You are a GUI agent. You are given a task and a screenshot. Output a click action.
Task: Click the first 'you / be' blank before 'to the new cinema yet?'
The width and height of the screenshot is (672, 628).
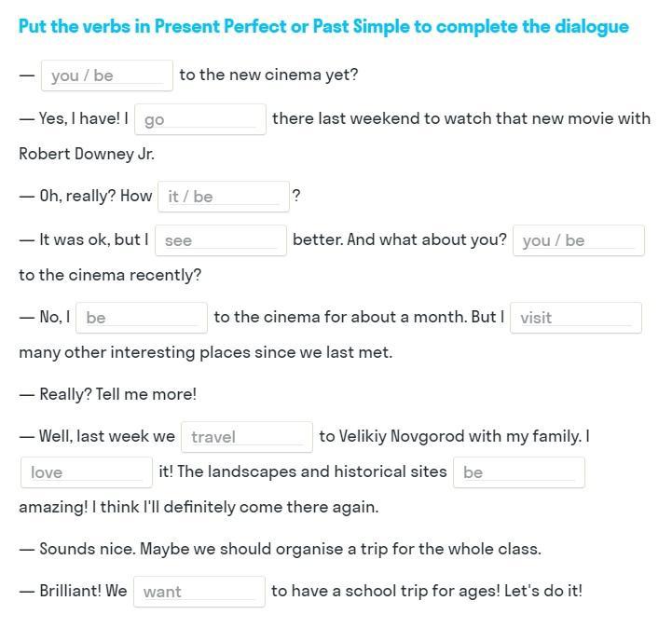tap(106, 75)
